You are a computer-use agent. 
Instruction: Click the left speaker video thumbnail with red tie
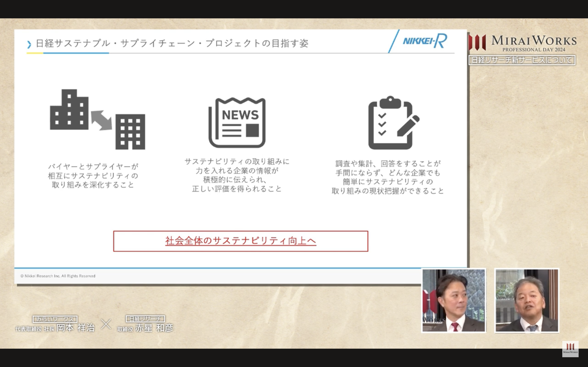pyautogui.click(x=454, y=301)
